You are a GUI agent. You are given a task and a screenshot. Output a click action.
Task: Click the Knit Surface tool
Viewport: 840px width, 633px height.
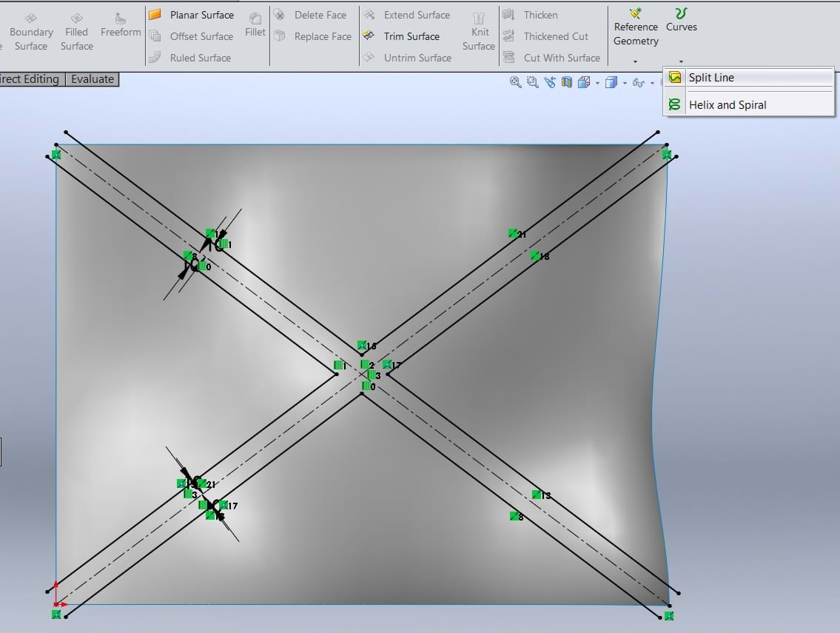coord(479,32)
